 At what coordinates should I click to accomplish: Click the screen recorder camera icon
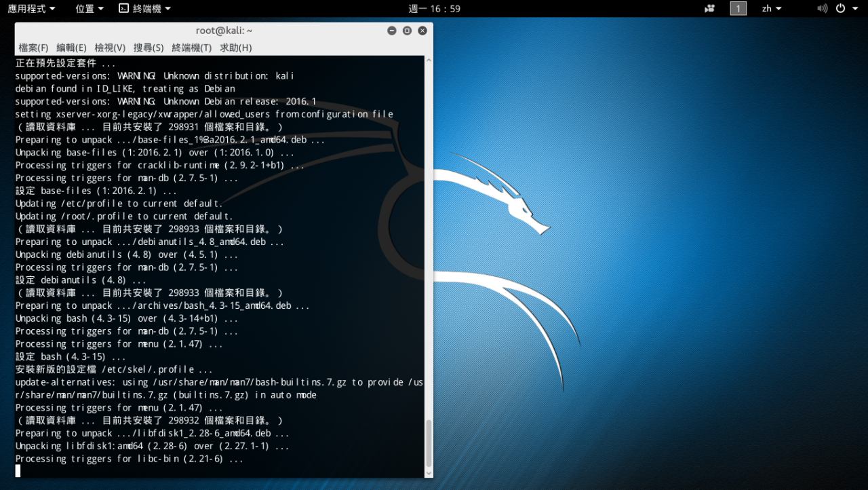[710, 9]
